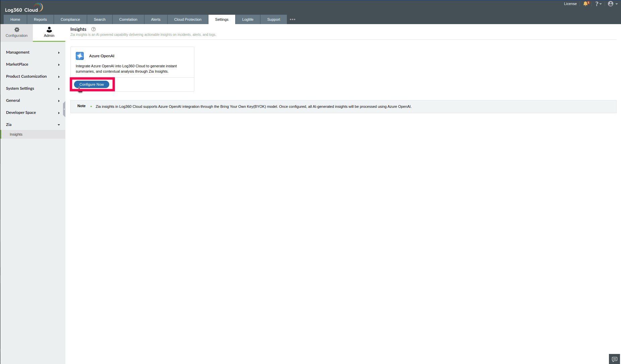Click the Configure Now button
Viewport: 621px width, 364px height.
tap(91, 84)
